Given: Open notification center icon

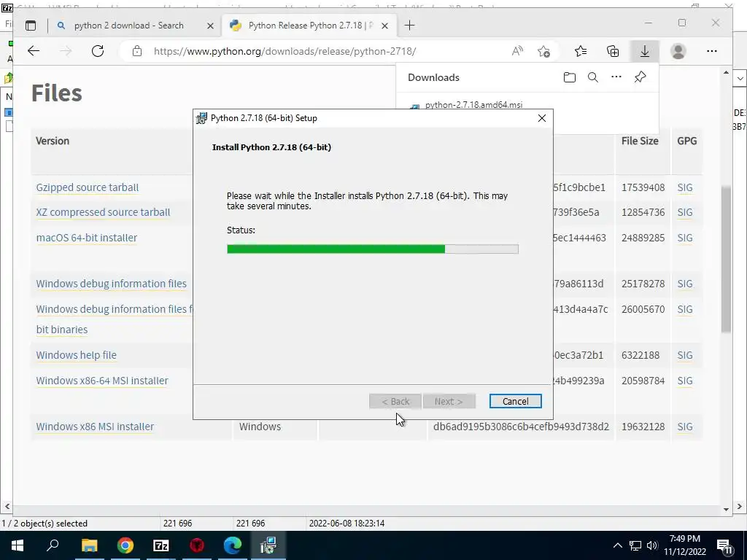Looking at the screenshot, I should (x=724, y=545).
